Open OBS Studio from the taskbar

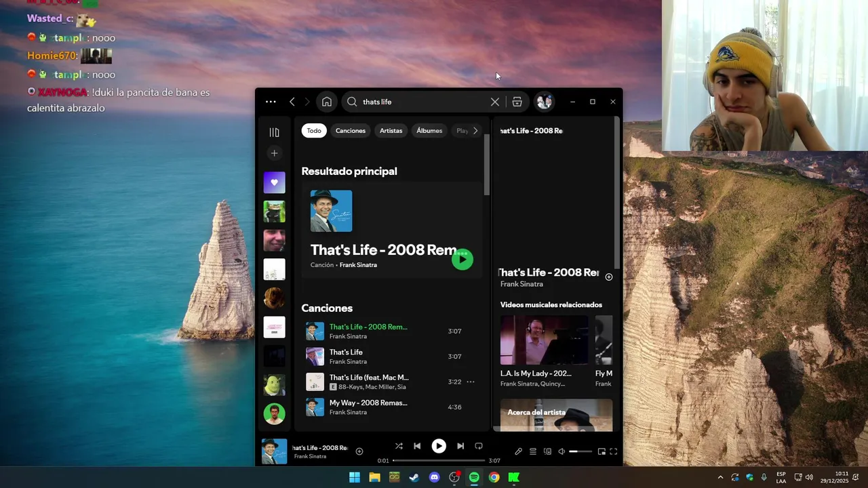(454, 477)
